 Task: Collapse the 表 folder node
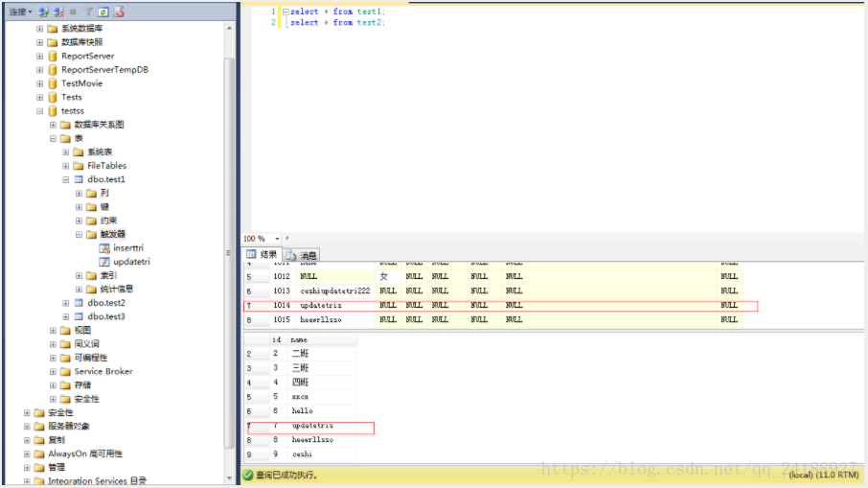pos(53,138)
